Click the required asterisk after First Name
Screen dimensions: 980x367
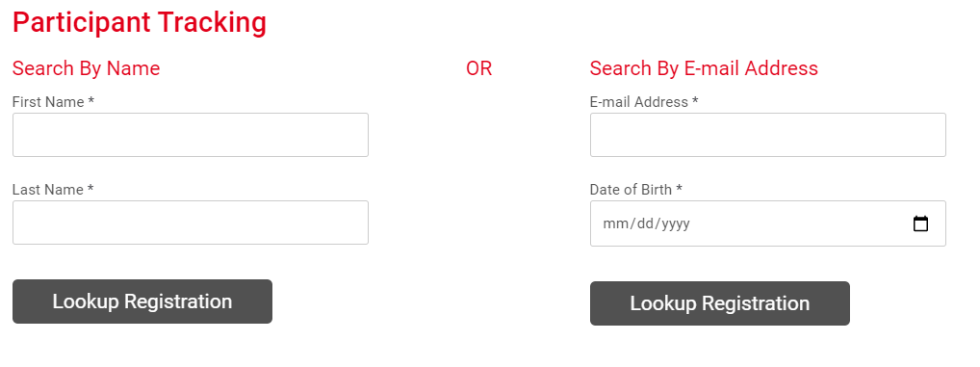tap(91, 100)
